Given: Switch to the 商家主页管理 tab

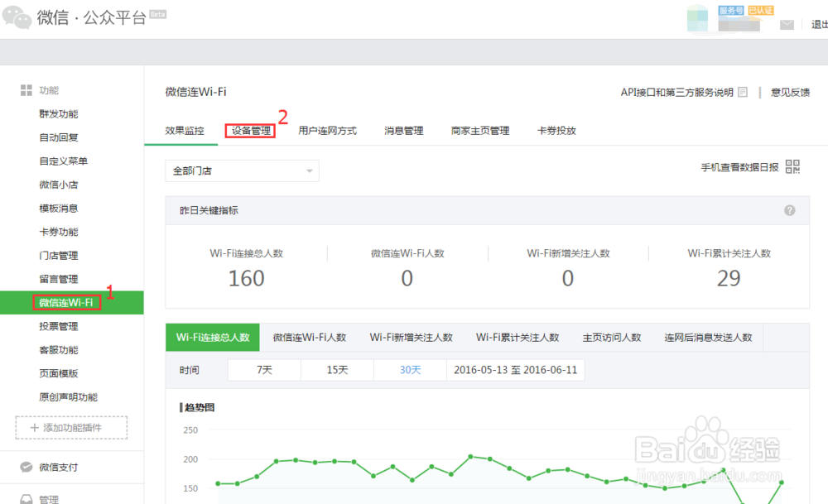Looking at the screenshot, I should point(480,131).
